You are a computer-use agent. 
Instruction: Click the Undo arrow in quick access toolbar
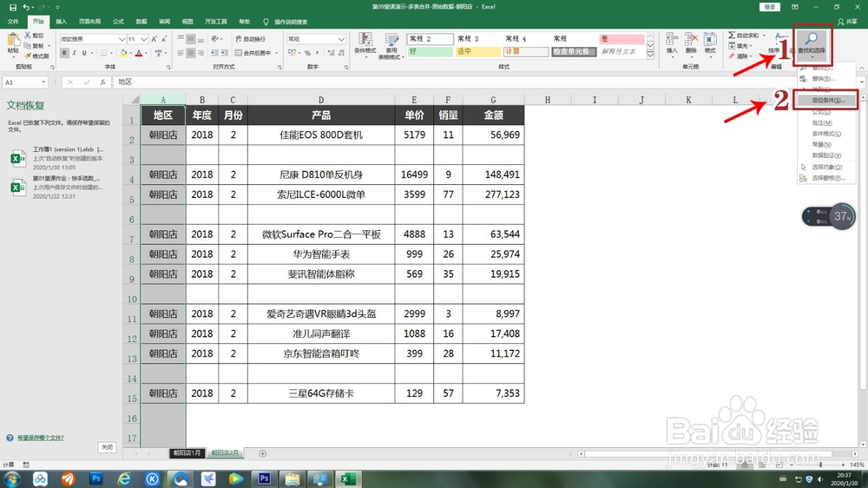coord(26,7)
